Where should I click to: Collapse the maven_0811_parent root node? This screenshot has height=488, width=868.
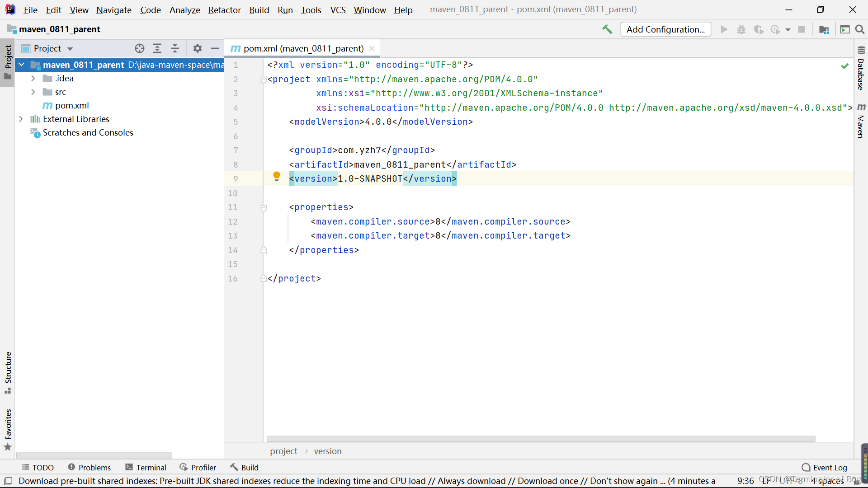coord(21,65)
